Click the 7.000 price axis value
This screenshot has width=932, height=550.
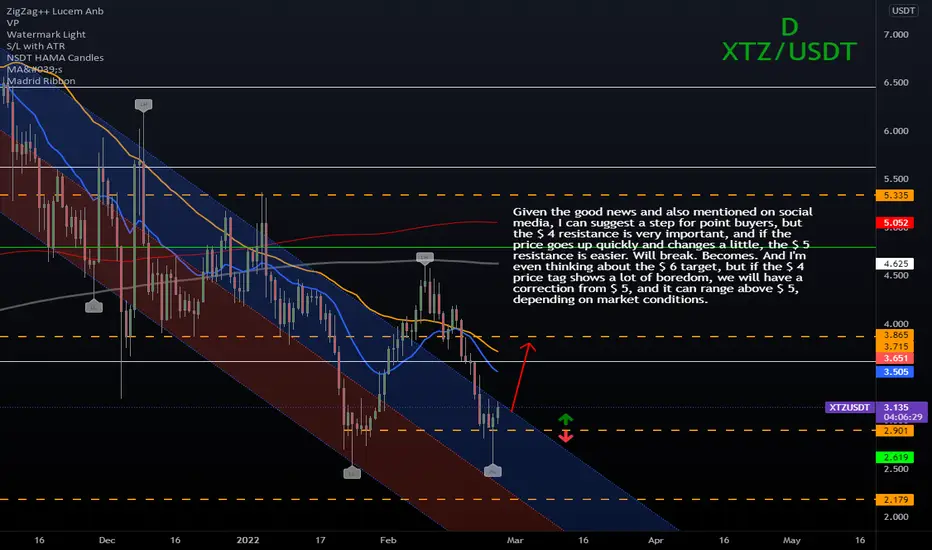896,34
